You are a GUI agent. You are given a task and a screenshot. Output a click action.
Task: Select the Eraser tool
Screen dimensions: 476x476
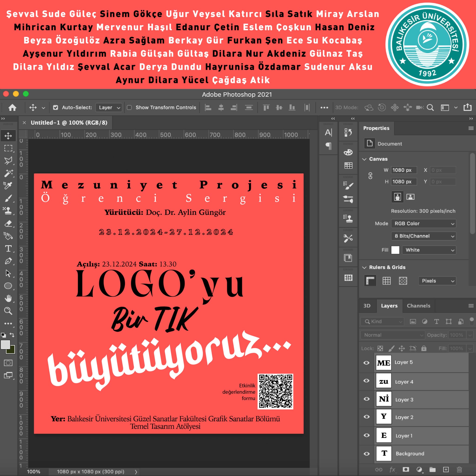click(x=8, y=224)
